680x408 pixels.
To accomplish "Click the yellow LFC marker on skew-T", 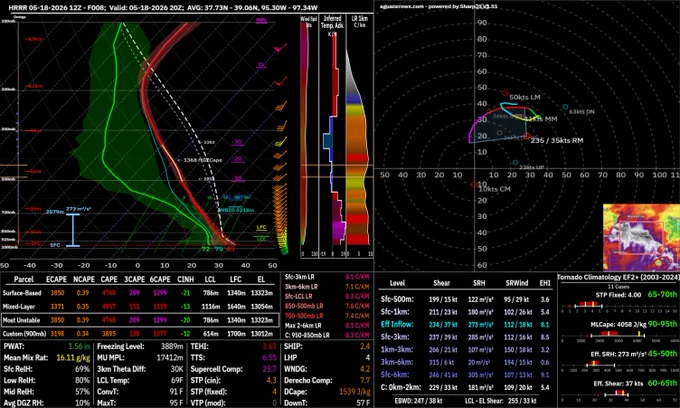I will coord(261,227).
